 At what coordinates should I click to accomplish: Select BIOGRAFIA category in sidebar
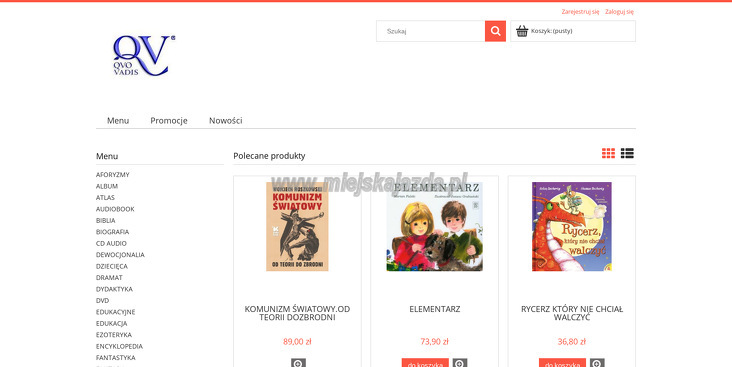coord(113,232)
